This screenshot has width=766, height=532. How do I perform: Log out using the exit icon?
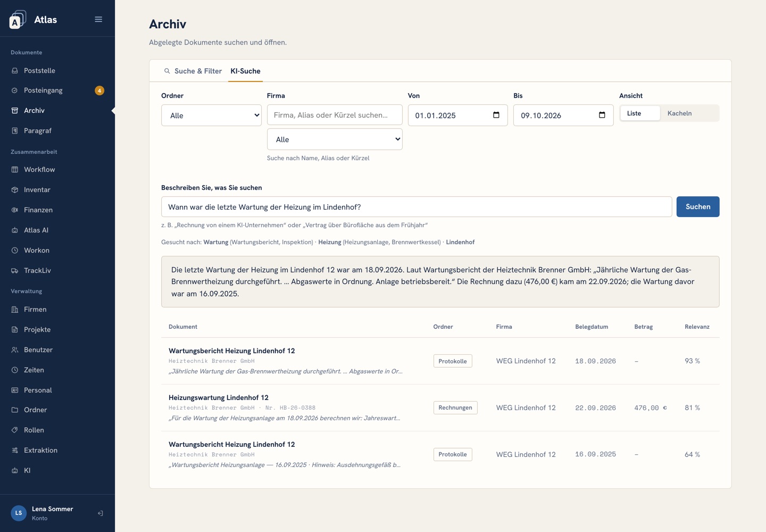coord(100,513)
